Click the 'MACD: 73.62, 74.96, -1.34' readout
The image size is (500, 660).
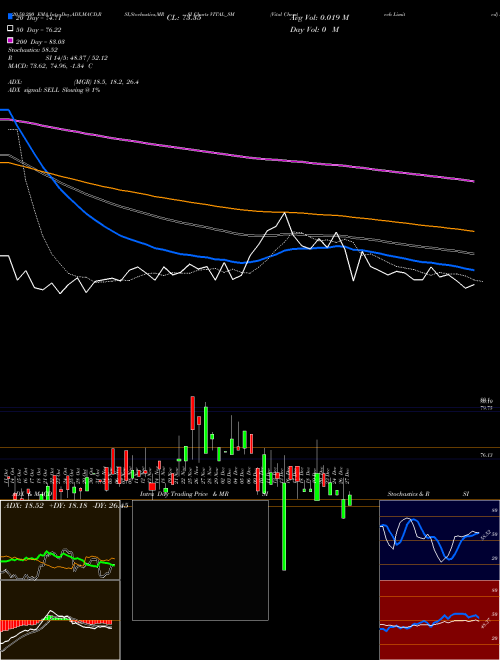pos(51,66)
